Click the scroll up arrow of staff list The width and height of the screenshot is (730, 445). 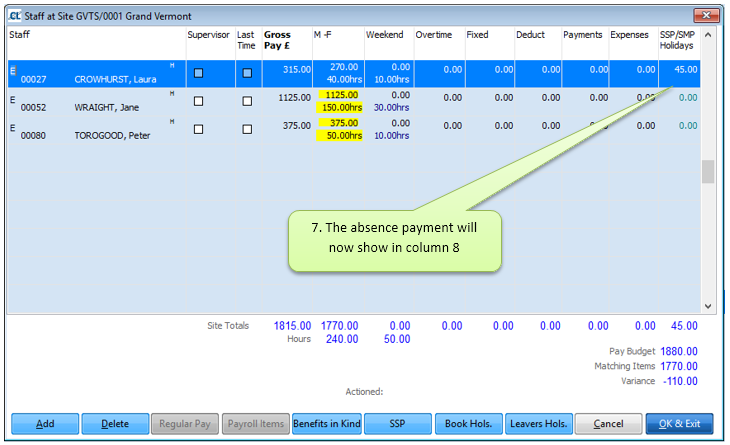pos(708,35)
